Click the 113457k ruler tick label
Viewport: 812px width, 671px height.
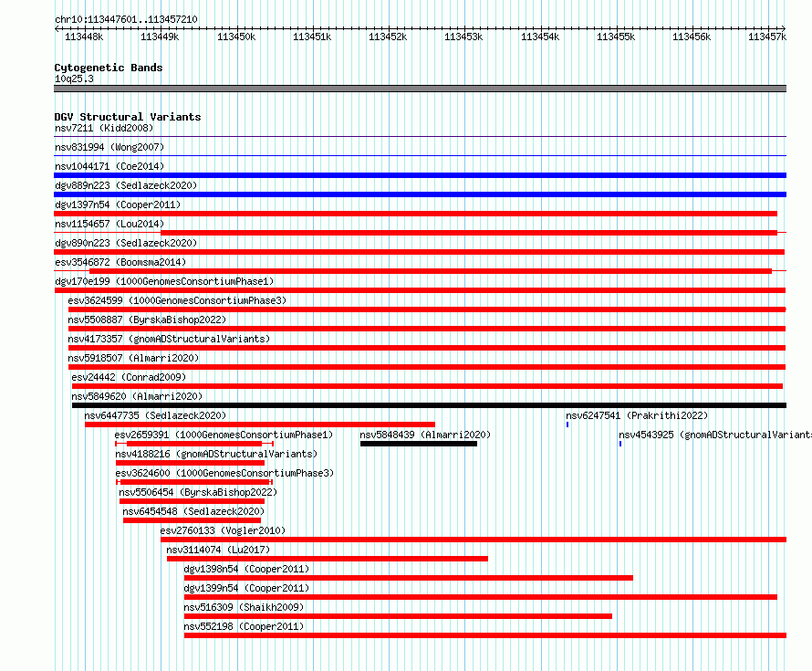[767, 37]
